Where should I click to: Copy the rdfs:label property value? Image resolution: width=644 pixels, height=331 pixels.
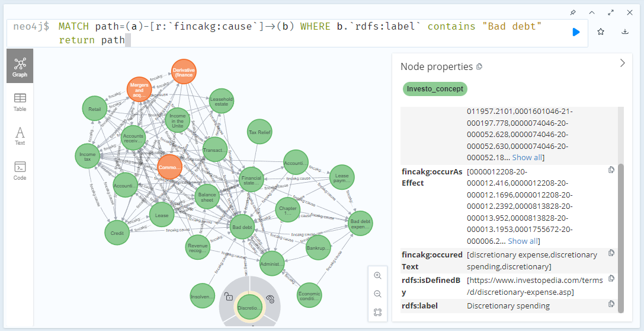(x=611, y=304)
